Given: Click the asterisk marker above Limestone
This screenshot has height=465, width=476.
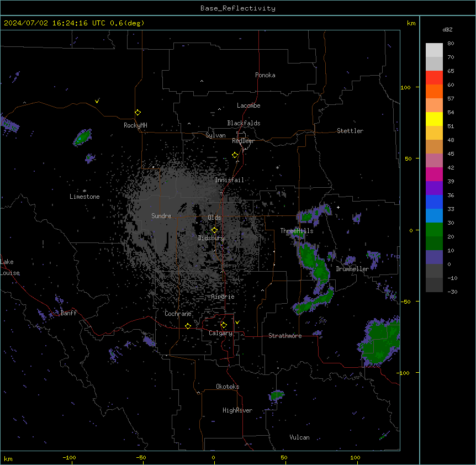Looking at the screenshot, I should [84, 191].
